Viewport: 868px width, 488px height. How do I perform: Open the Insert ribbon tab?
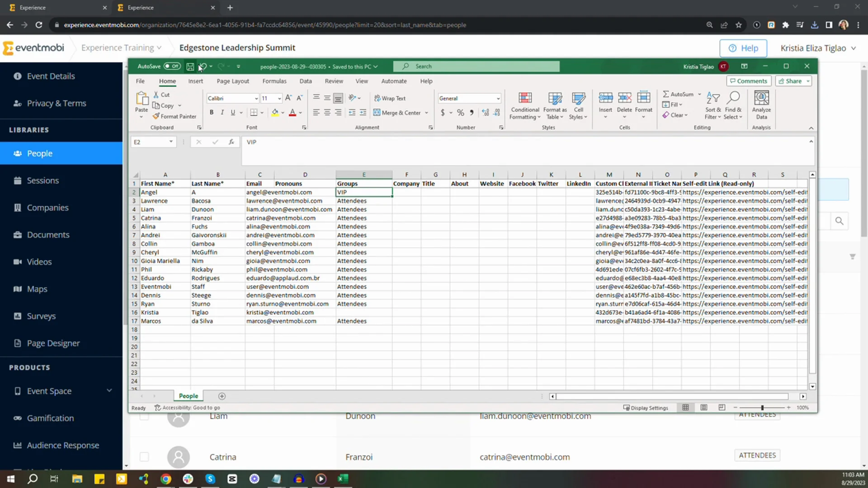[195, 80]
